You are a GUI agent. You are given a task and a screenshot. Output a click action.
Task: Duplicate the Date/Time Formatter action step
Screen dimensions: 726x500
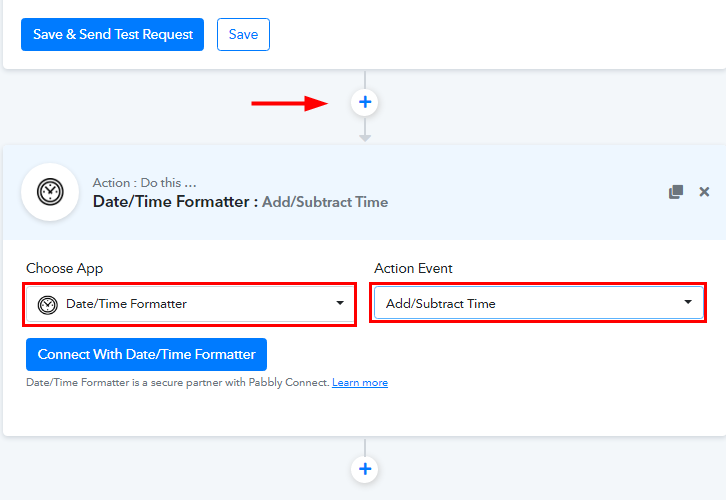pyautogui.click(x=676, y=192)
